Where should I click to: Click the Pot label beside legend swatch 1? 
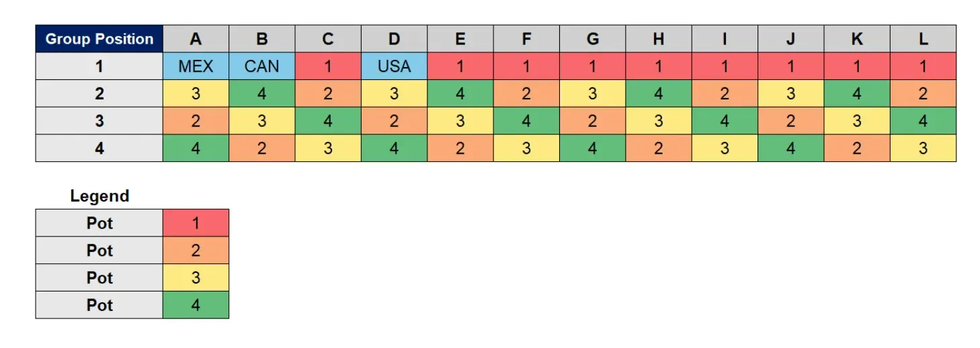99,223
